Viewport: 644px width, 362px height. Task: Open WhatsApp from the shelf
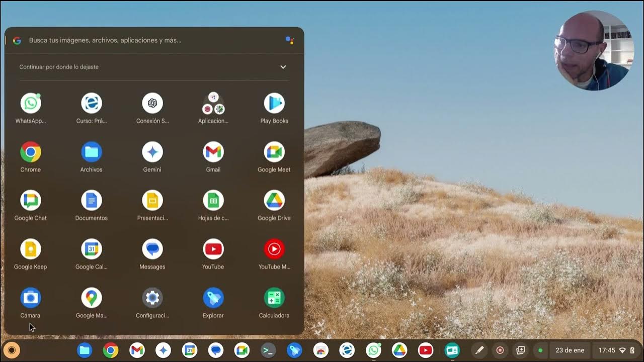click(x=373, y=350)
